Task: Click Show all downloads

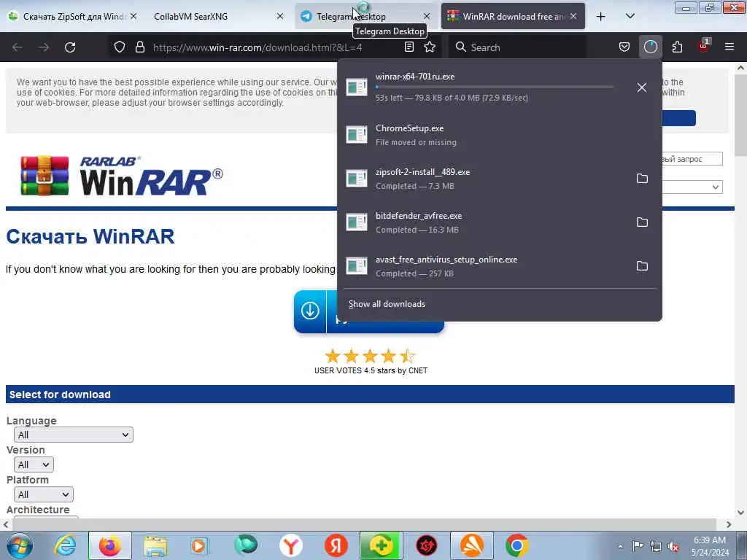Action: point(387,304)
